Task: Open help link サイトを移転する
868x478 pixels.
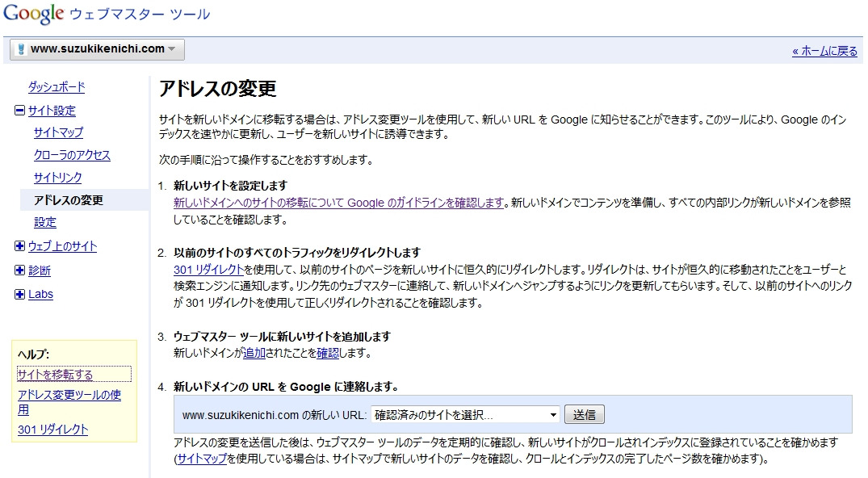Action: tap(56, 375)
